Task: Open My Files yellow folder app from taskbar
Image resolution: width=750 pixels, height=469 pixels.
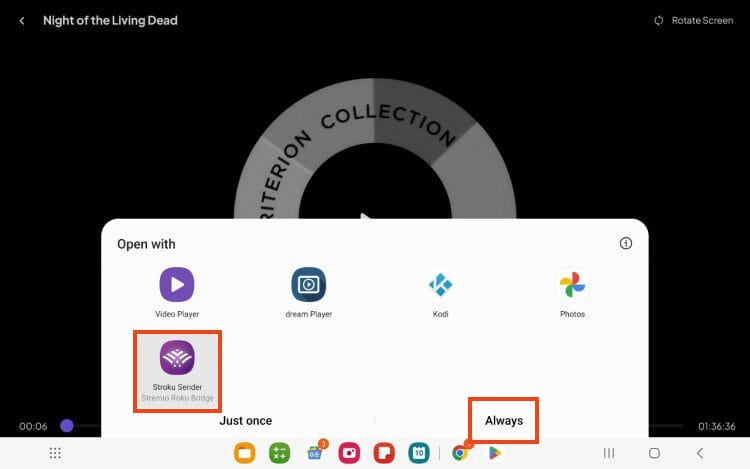Action: pyautogui.click(x=244, y=453)
